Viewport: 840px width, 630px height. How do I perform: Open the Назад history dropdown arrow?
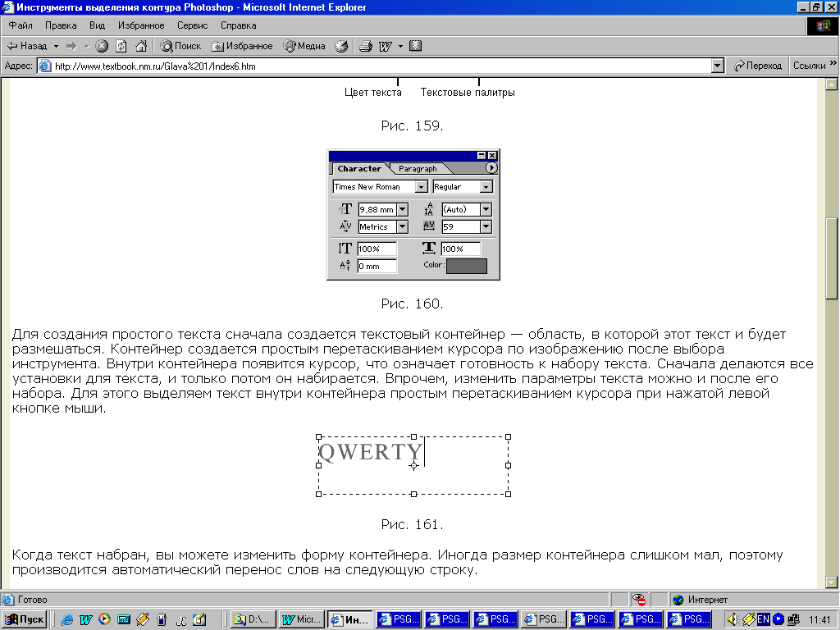coord(56,46)
